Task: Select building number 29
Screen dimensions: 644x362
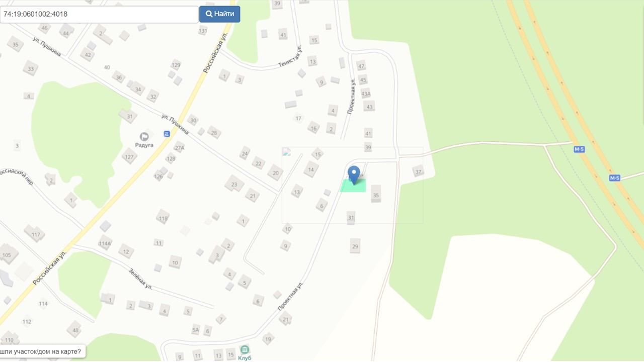Action: point(355,246)
